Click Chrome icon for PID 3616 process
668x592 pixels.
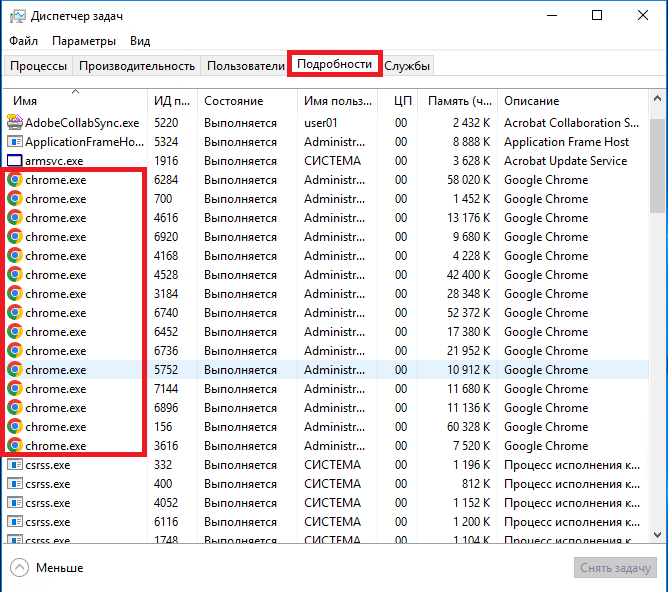(x=14, y=446)
